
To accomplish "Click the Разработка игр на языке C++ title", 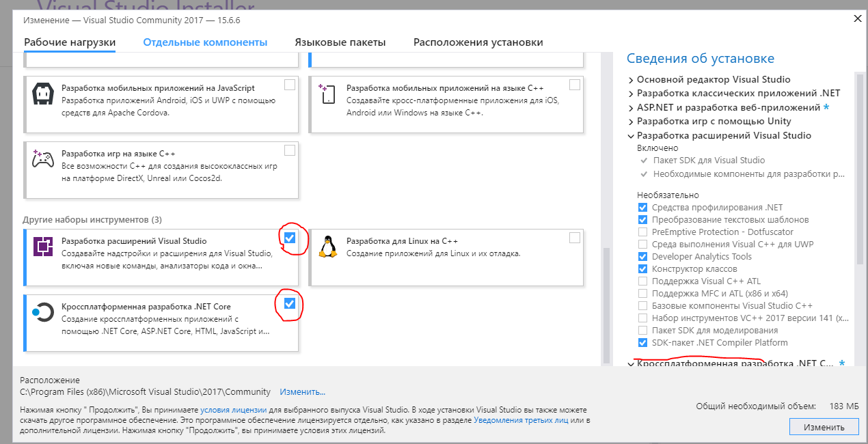I will [118, 154].
